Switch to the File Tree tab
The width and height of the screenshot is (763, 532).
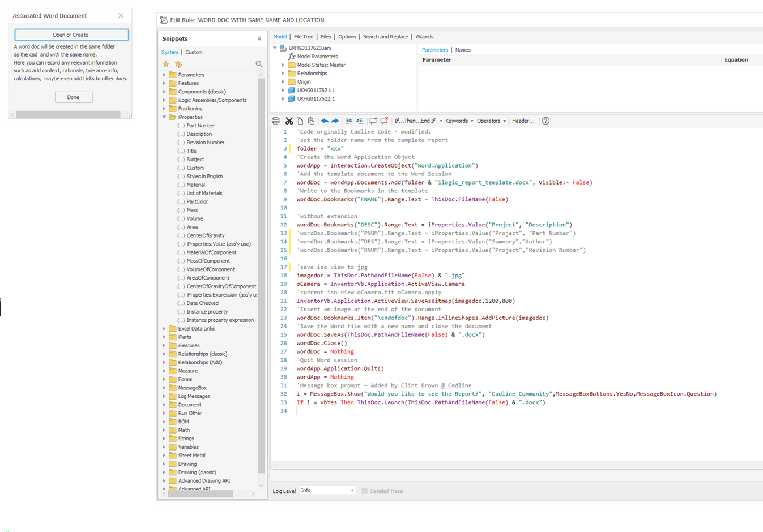point(304,37)
